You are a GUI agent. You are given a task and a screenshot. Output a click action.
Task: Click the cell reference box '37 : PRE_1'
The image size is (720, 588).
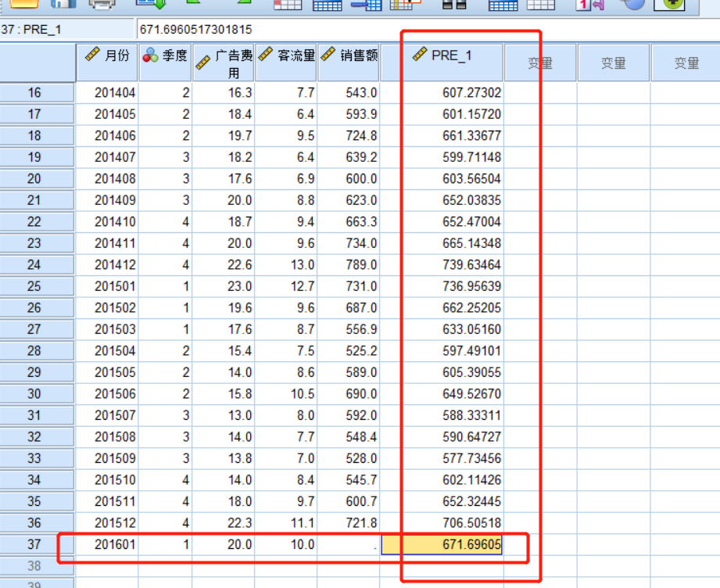pos(67,30)
